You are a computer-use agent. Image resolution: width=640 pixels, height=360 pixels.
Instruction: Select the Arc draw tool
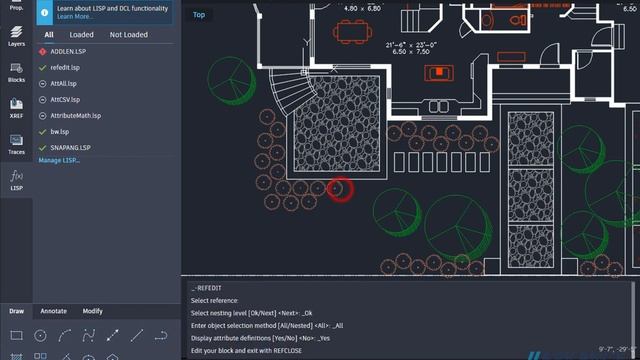pyautogui.click(x=64, y=336)
